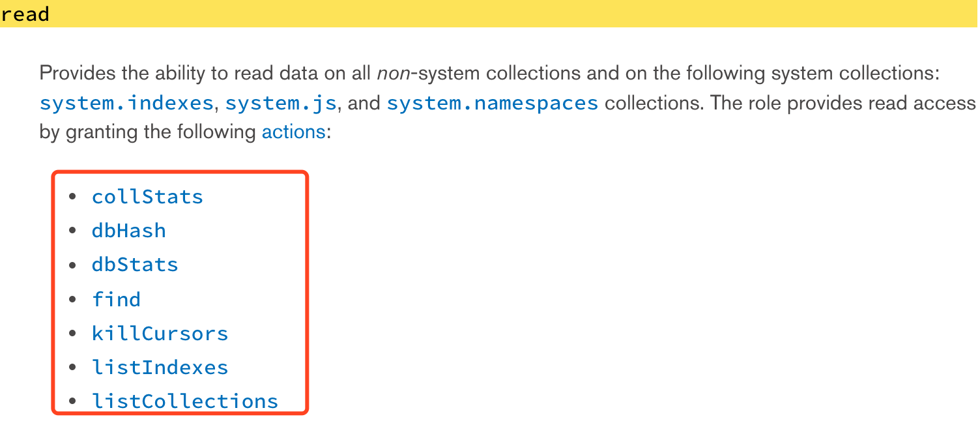Viewport: 980px width, 421px height.
Task: Click the 'read' role heading
Action: tap(25, 14)
